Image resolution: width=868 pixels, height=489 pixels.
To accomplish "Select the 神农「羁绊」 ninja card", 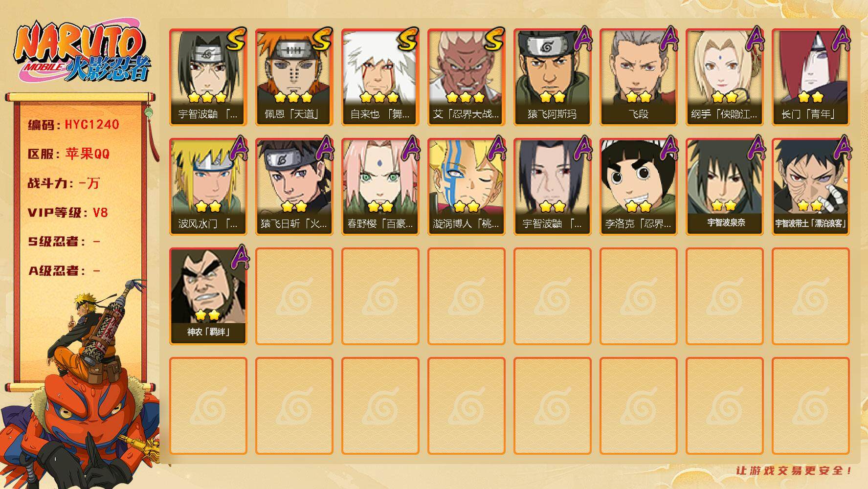I will click(208, 296).
